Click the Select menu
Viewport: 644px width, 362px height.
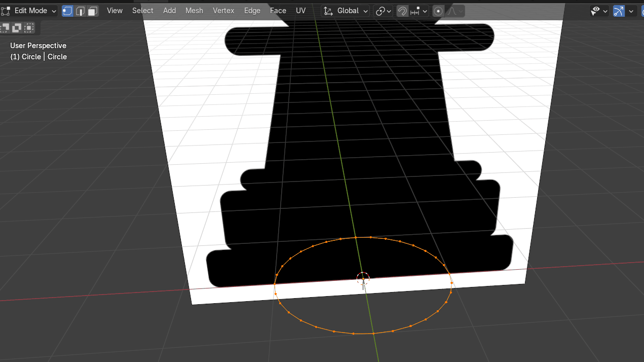point(142,11)
